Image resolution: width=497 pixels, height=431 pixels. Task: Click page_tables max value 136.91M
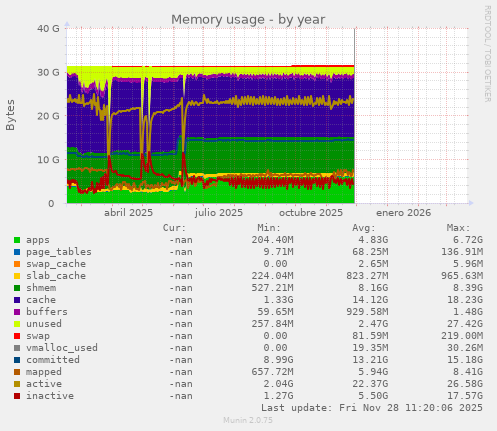point(462,252)
